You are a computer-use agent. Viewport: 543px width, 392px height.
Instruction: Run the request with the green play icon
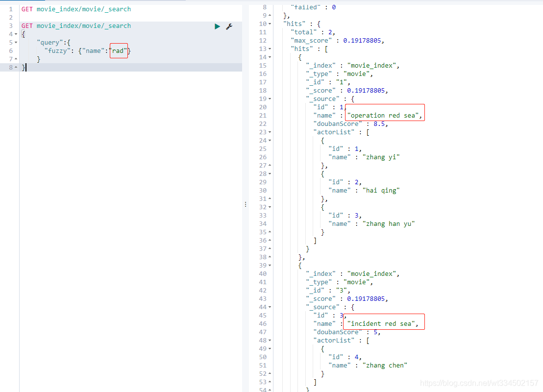coord(217,26)
